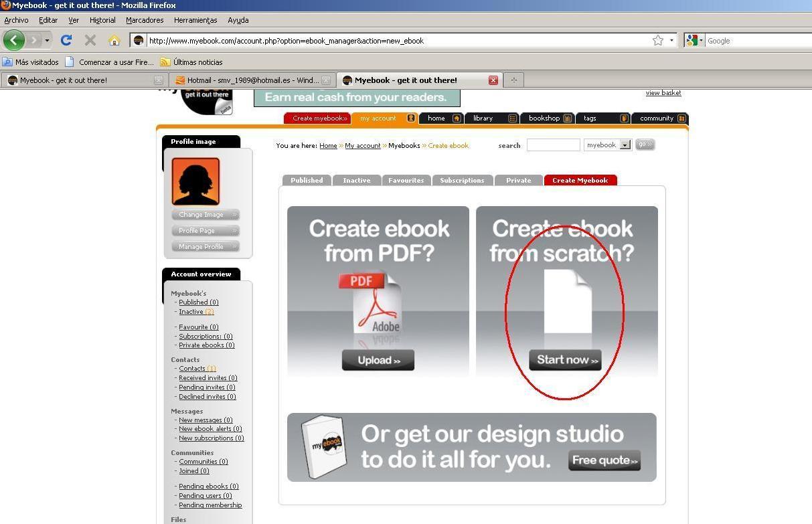Switch to the Hotmail browser tab

[252, 80]
